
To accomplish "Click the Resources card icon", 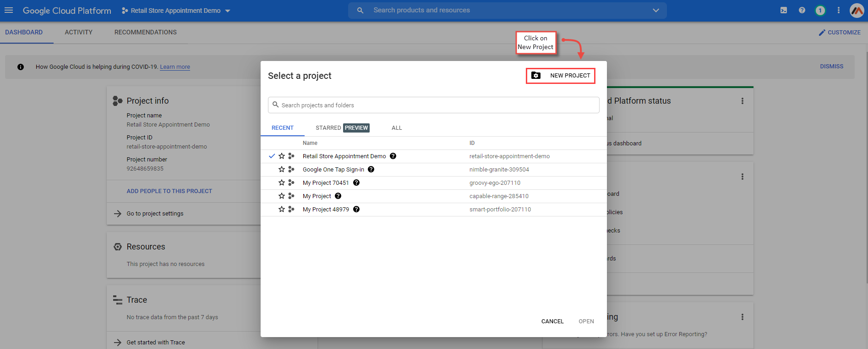I will (118, 247).
